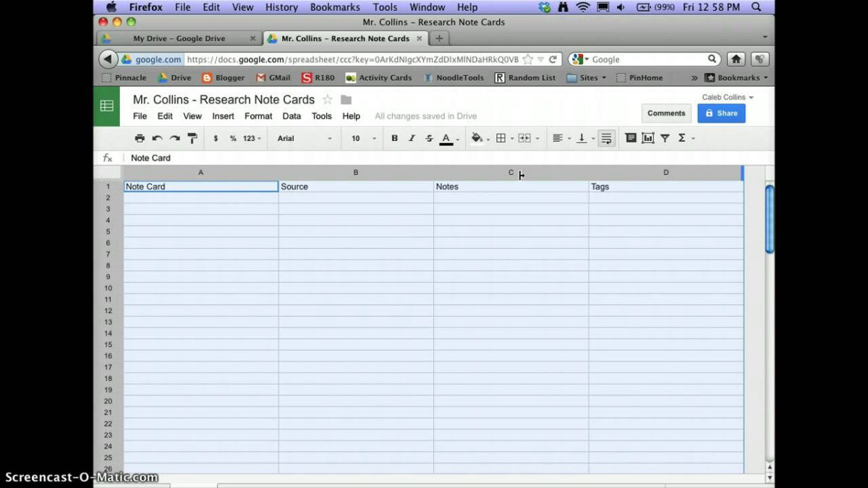Apply bold formatting
The height and width of the screenshot is (488, 868).
click(394, 138)
